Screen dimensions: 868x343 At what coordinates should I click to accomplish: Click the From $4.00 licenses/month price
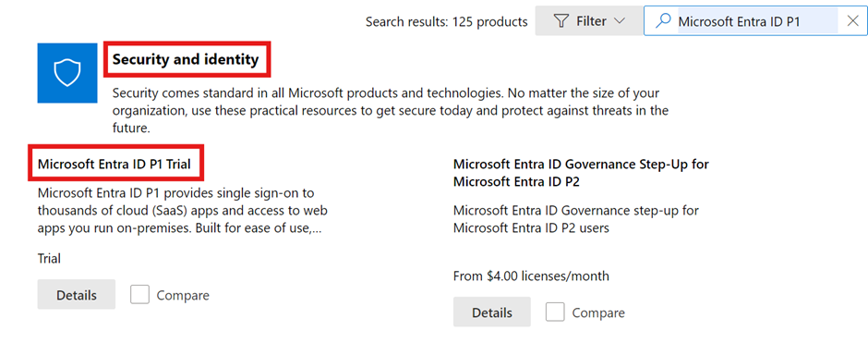tap(531, 276)
